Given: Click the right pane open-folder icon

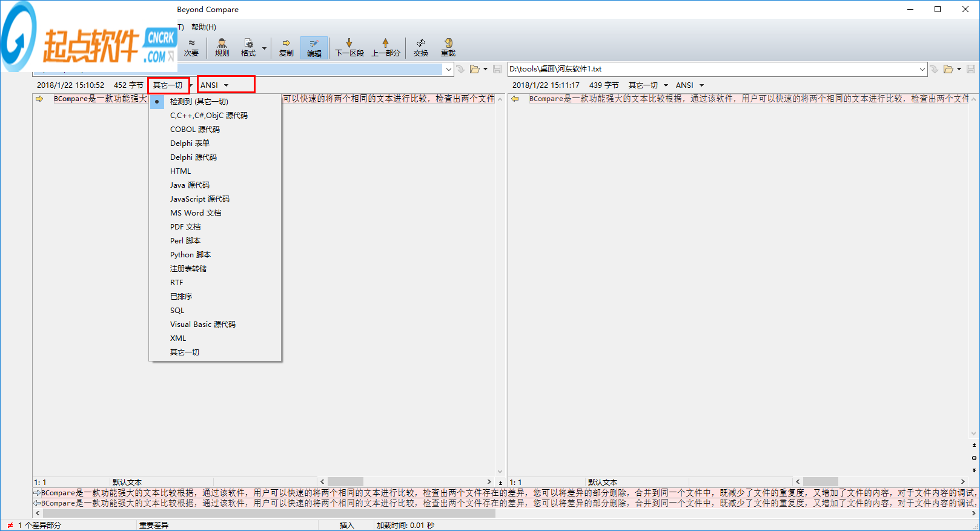Looking at the screenshot, I should pos(949,69).
